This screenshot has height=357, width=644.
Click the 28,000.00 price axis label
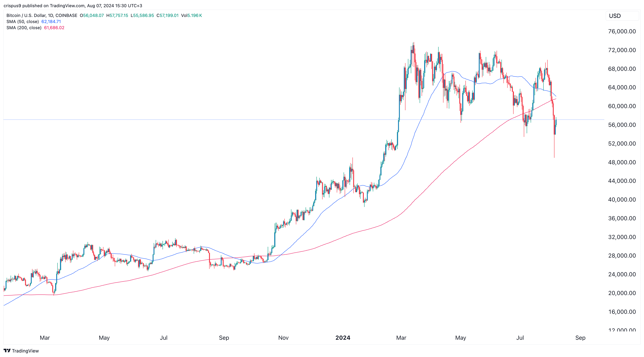(x=622, y=255)
